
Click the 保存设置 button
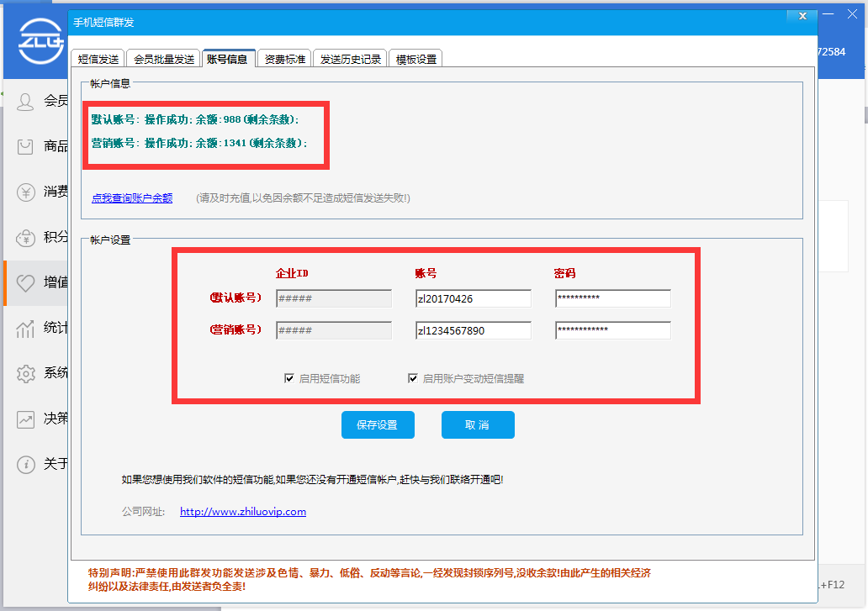click(x=378, y=424)
